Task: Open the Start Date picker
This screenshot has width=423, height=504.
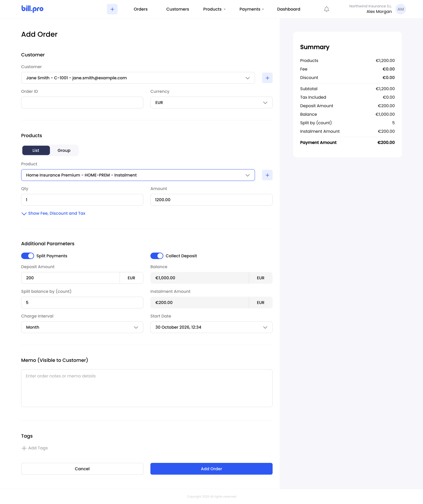Action: point(211,327)
